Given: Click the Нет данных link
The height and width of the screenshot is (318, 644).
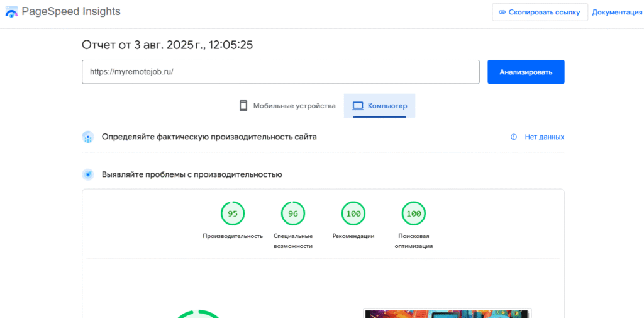Looking at the screenshot, I should pos(544,137).
